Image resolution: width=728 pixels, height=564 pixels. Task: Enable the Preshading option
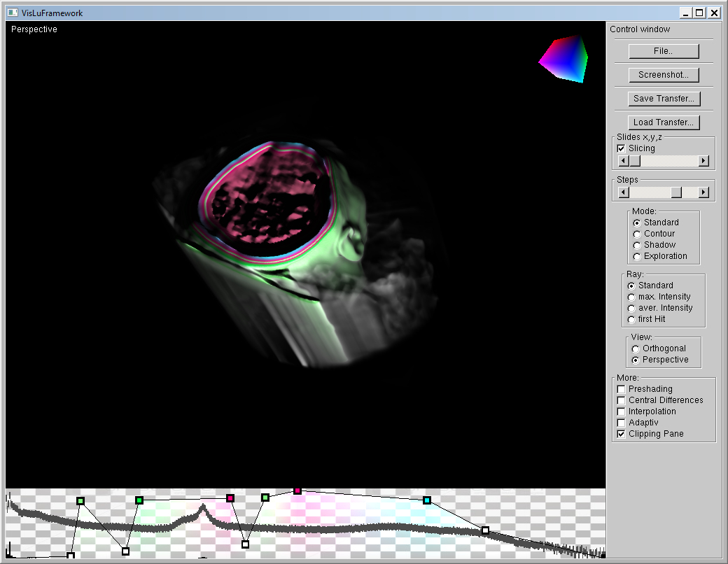click(621, 389)
